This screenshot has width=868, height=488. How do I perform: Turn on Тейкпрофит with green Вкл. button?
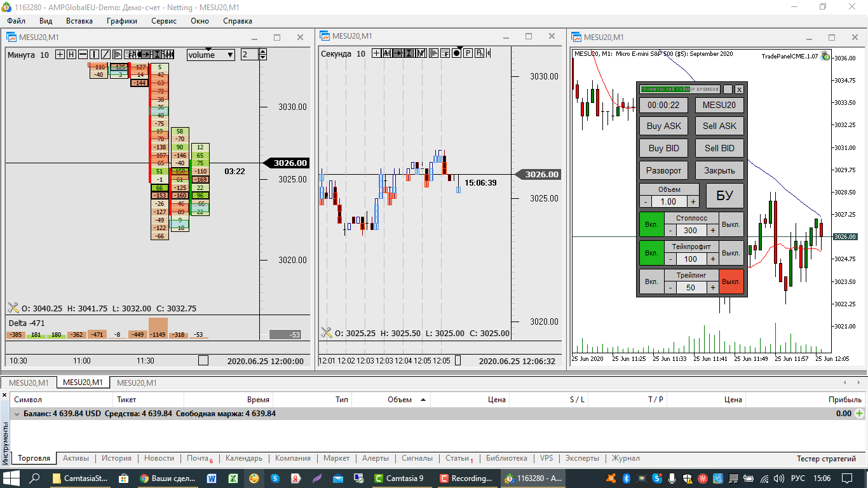[651, 253]
